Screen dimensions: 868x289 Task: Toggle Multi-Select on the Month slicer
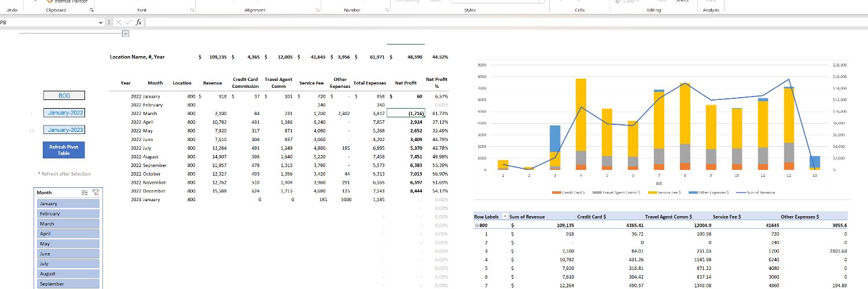[85, 192]
